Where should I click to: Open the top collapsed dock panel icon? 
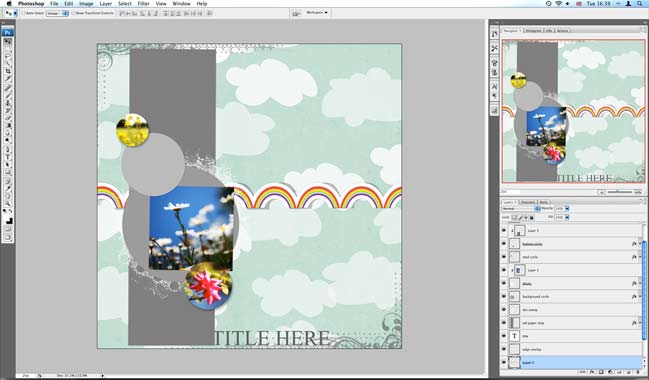(494, 34)
